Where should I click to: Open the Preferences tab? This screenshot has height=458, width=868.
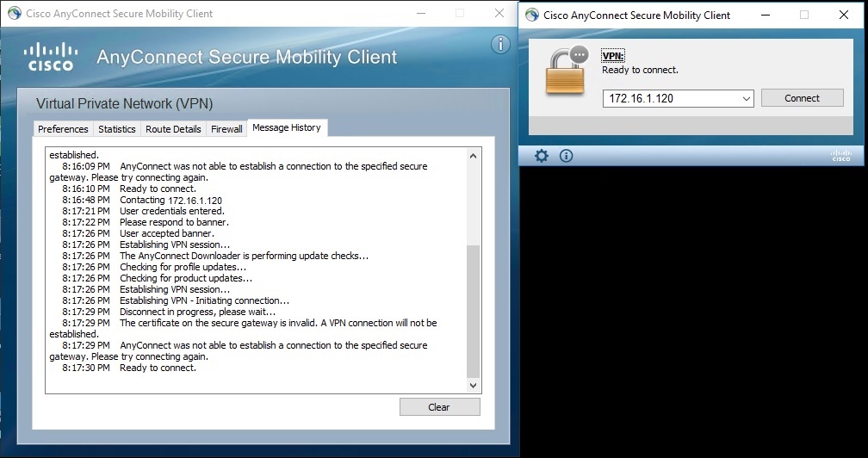click(x=63, y=129)
